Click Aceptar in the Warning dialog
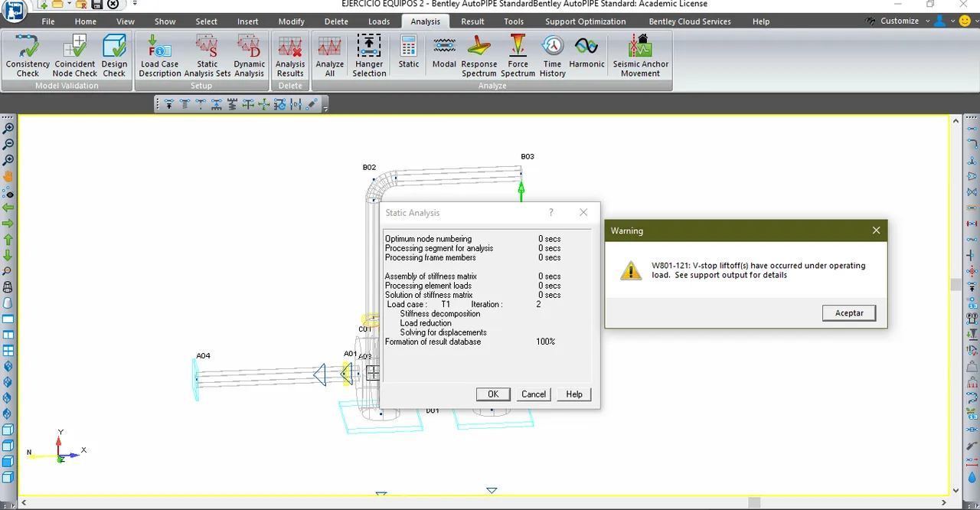Viewport: 980px width, 510px height. click(x=849, y=313)
